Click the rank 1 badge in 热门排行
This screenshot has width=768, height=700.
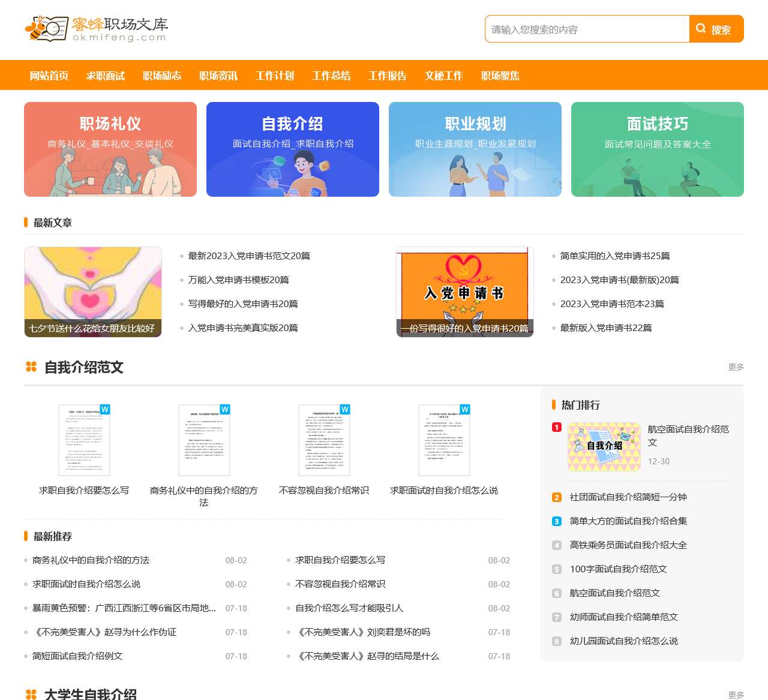(557, 427)
